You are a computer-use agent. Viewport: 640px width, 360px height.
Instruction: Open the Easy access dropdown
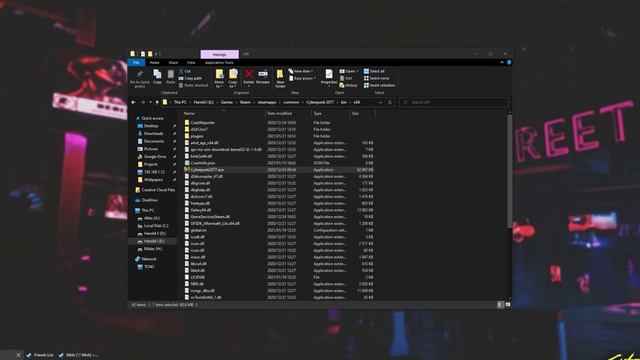point(302,78)
